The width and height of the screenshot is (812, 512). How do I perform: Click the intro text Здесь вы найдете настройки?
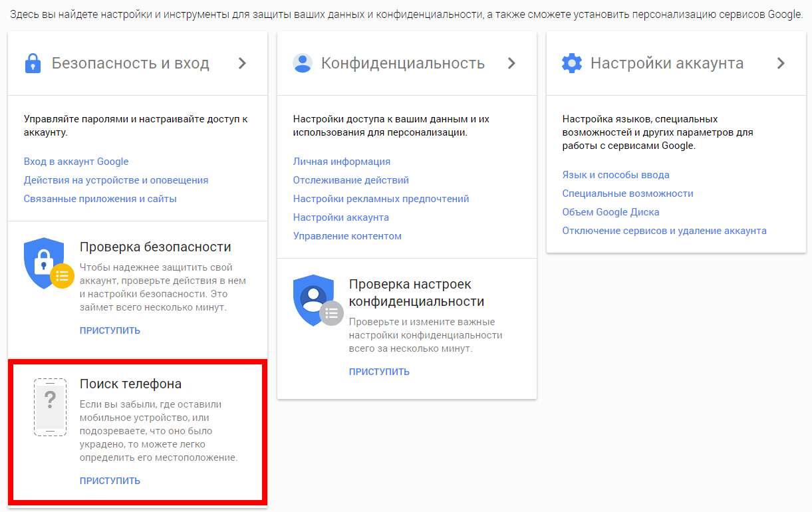pos(406,15)
